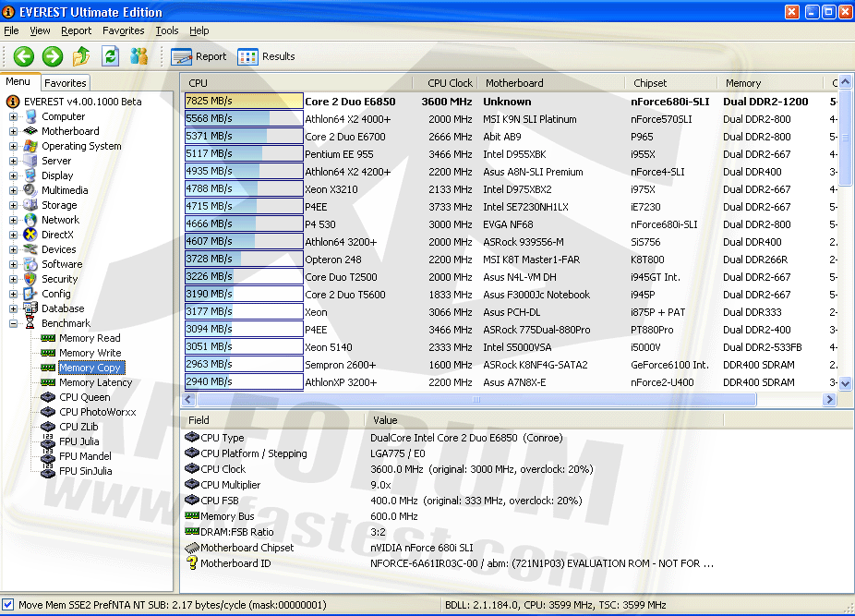
Task: Expand the Operating System tree node
Action: pos(13,146)
